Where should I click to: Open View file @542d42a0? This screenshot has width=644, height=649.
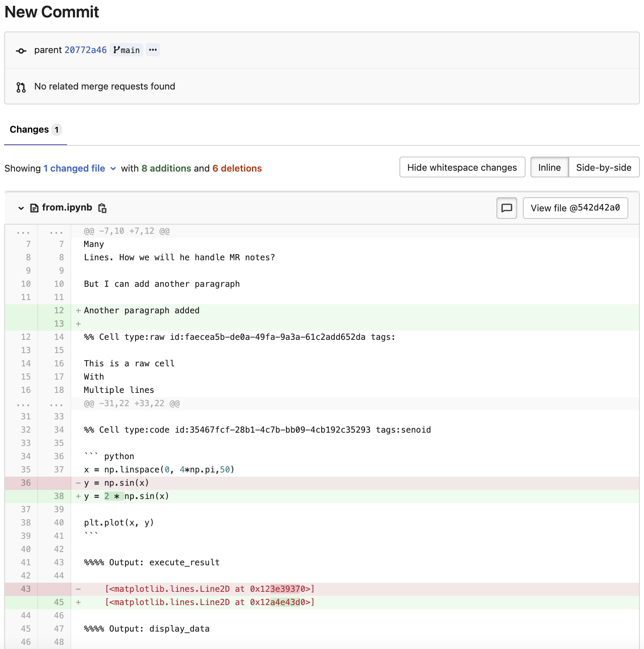575,208
